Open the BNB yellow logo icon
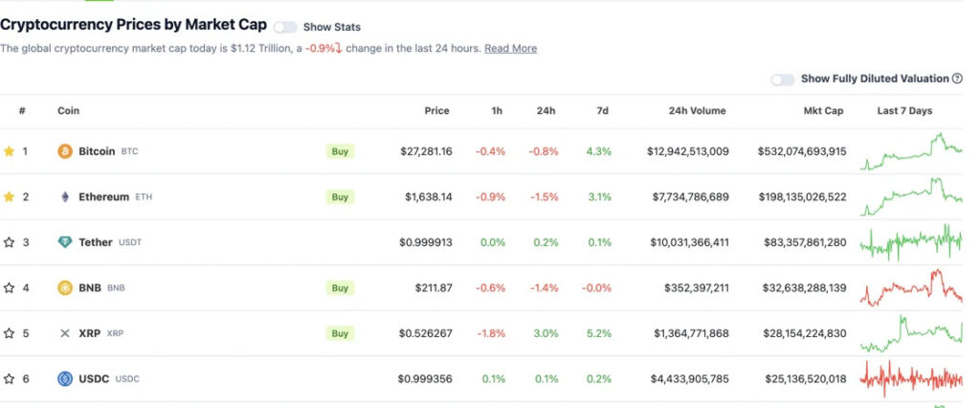 click(65, 288)
